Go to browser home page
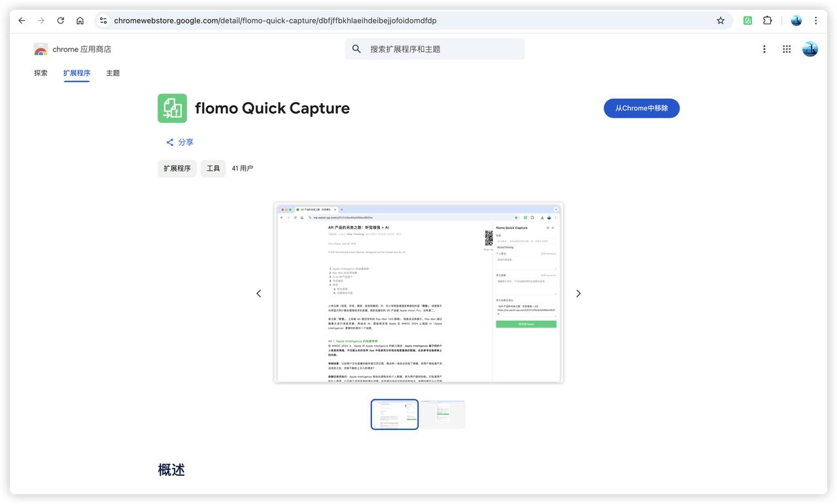The image size is (837, 504). pos(80,20)
